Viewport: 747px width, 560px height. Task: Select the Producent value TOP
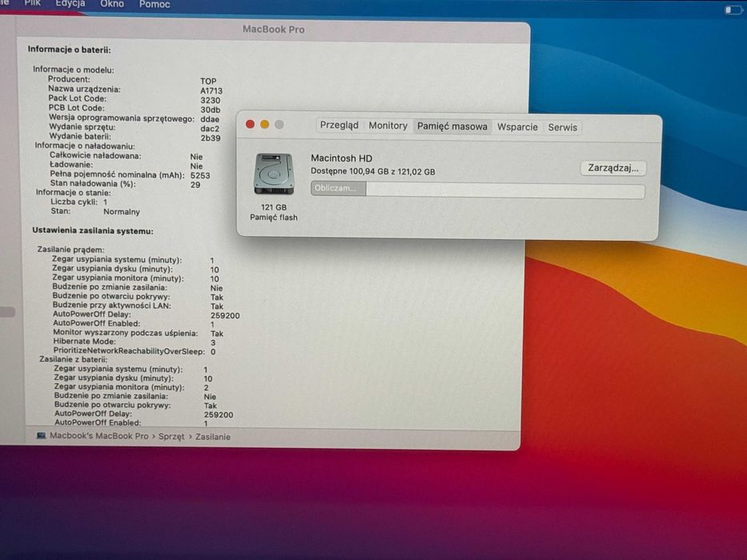coord(208,81)
